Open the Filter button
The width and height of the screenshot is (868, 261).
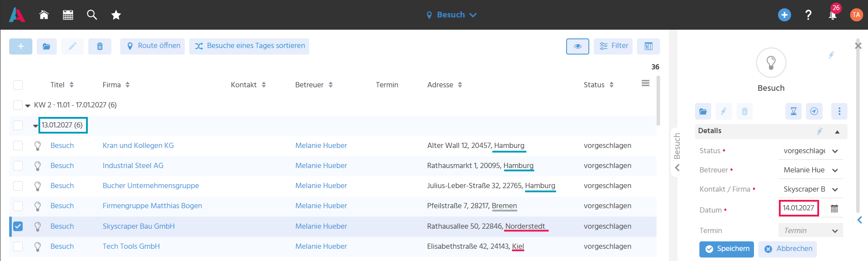tap(613, 46)
